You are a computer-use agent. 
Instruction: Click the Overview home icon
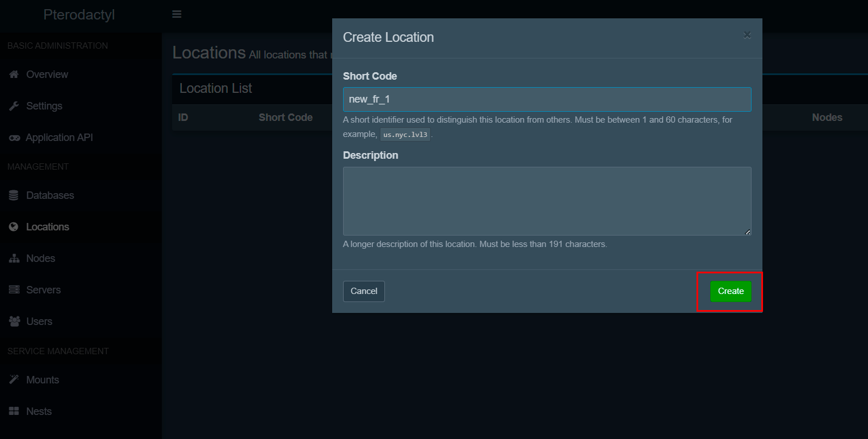pyautogui.click(x=14, y=75)
